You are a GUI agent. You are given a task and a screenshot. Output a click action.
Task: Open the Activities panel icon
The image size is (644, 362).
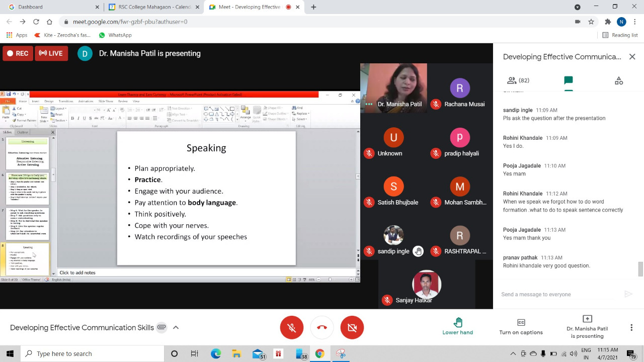(619, 80)
